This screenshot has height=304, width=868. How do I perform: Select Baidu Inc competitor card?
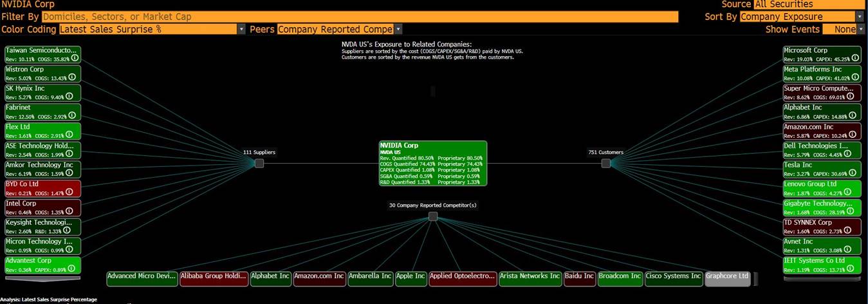click(580, 278)
